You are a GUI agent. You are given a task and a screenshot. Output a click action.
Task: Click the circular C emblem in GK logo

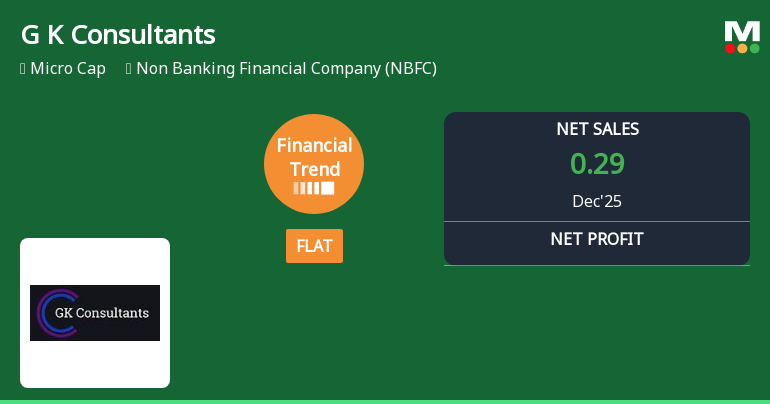click(55, 313)
